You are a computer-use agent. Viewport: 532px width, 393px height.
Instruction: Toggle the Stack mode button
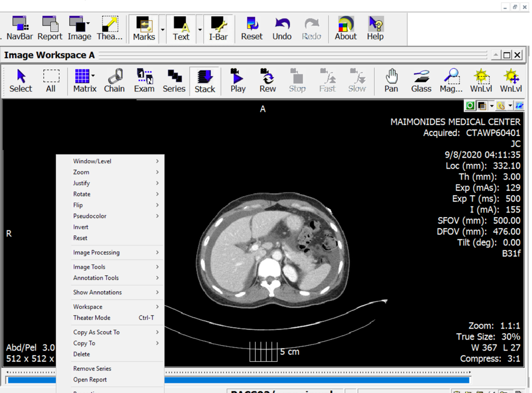205,81
